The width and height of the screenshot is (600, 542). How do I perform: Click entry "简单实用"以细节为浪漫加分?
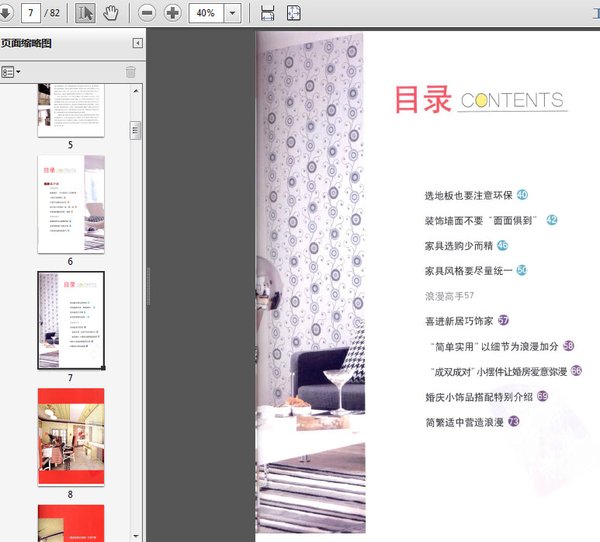tap(494, 346)
